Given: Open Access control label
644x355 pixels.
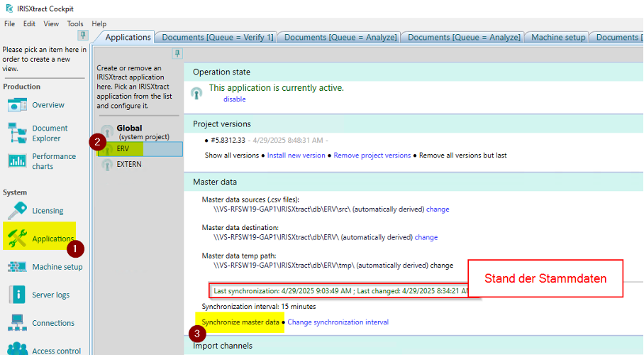Looking at the screenshot, I should click(56, 351).
